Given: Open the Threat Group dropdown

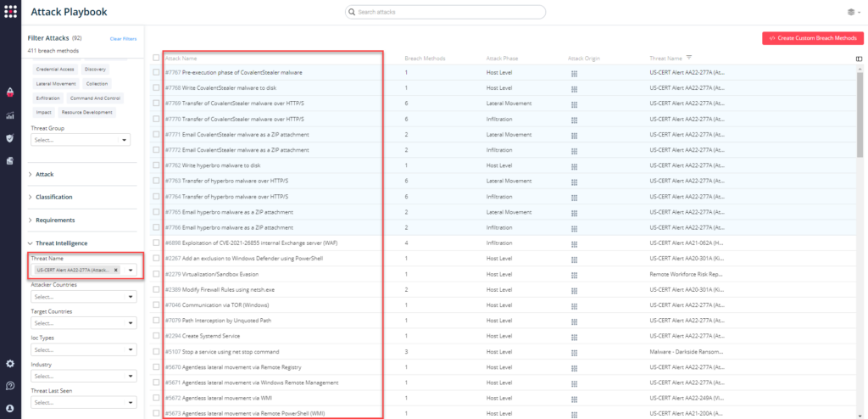Looking at the screenshot, I should tap(81, 140).
